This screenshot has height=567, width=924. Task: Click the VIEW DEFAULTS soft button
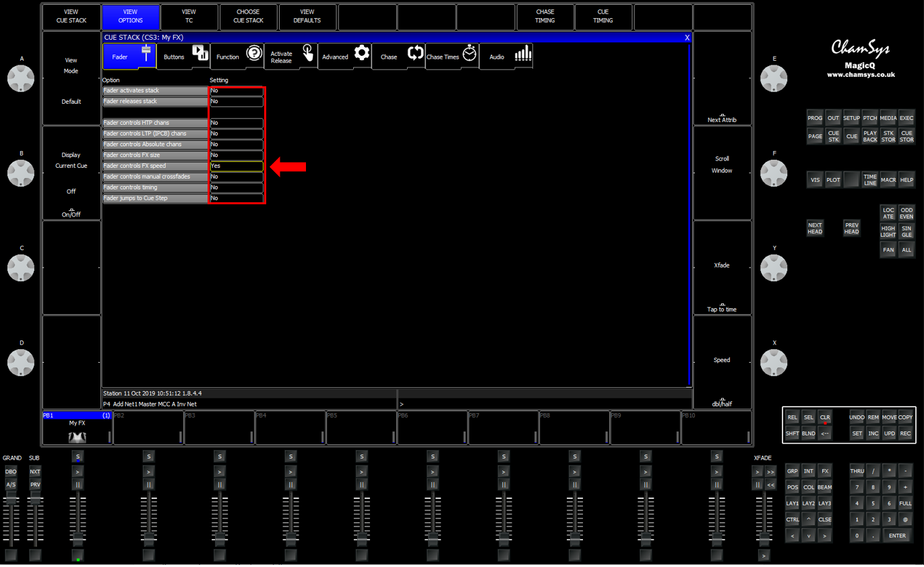pyautogui.click(x=307, y=16)
